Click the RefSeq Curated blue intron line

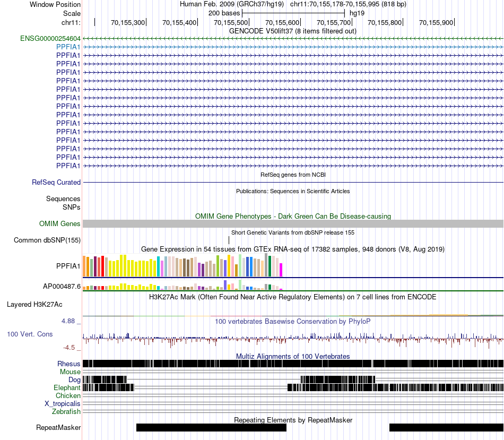293,183
